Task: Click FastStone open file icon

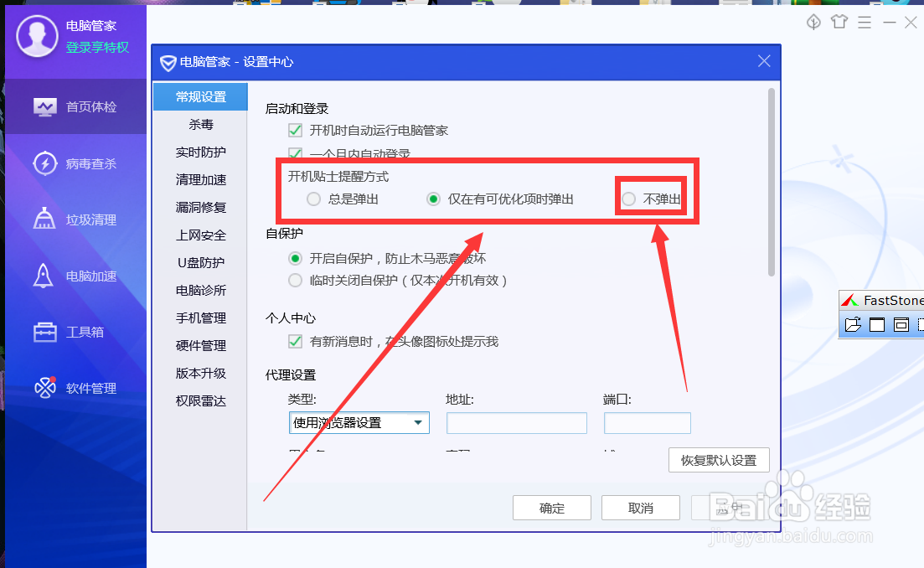Action: (853, 325)
